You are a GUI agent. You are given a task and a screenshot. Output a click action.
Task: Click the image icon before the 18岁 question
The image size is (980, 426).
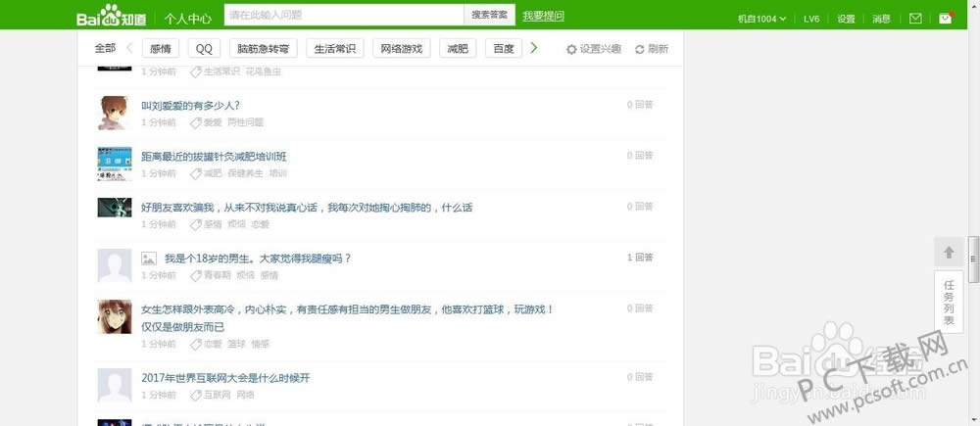149,259
